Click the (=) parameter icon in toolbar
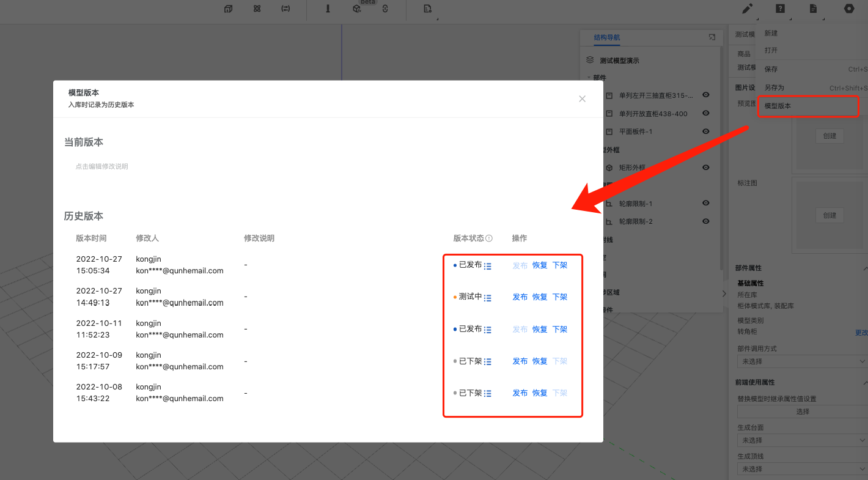868x480 pixels. 285,9
